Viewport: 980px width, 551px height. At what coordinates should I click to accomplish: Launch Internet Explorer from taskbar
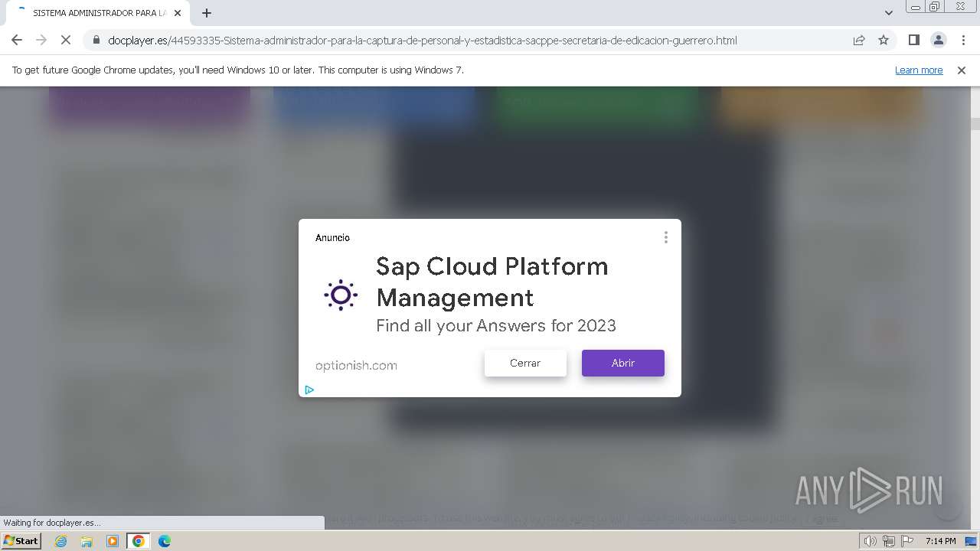tap(61, 541)
